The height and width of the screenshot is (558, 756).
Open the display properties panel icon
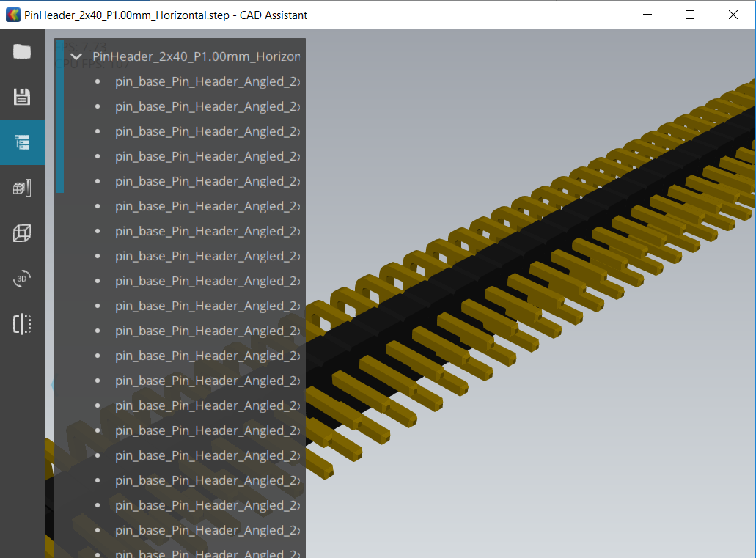coord(22,188)
